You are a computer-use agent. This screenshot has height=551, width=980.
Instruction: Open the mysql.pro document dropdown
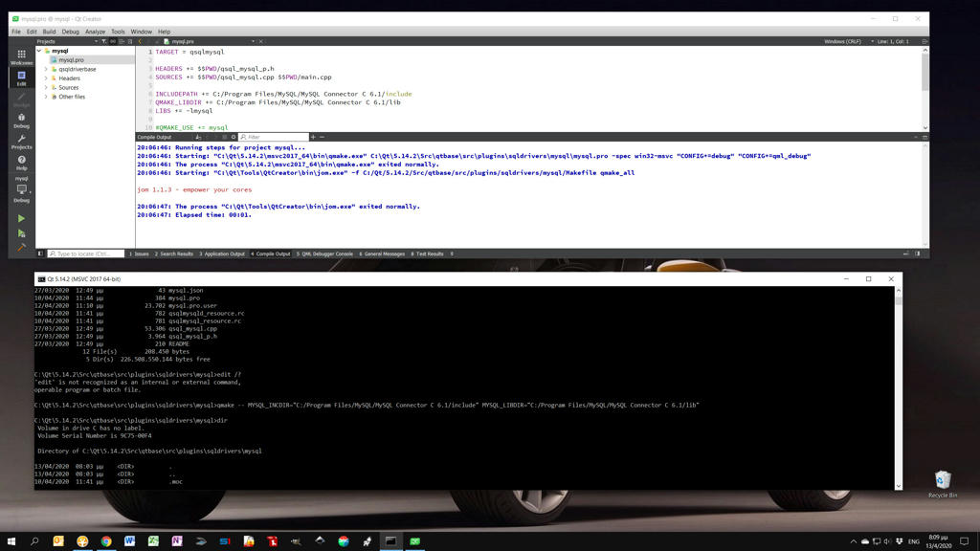pyautogui.click(x=253, y=41)
